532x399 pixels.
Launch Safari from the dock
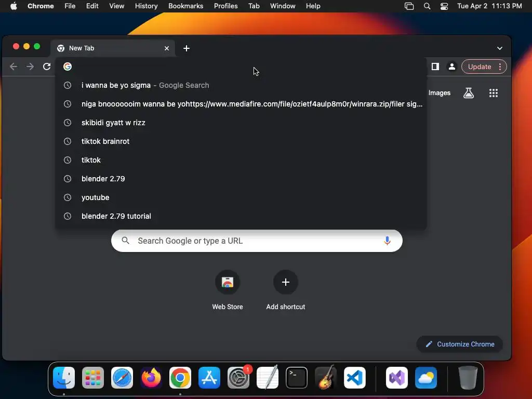coord(122,378)
